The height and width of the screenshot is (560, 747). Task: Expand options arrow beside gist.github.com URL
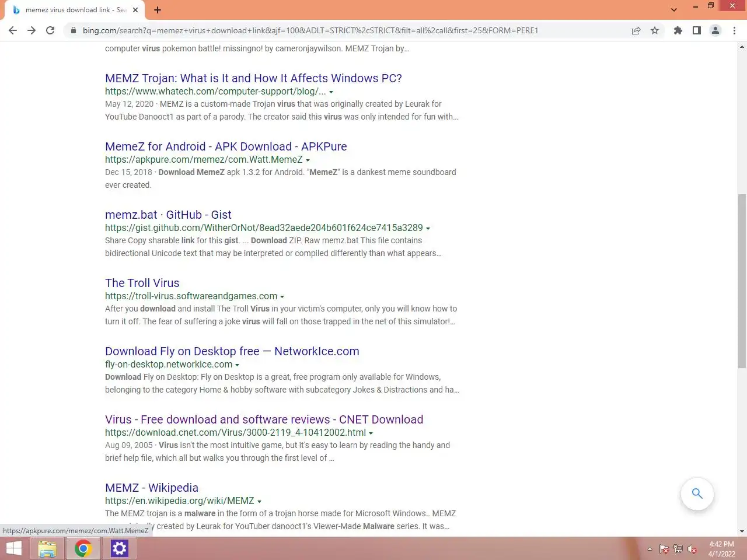(428, 229)
